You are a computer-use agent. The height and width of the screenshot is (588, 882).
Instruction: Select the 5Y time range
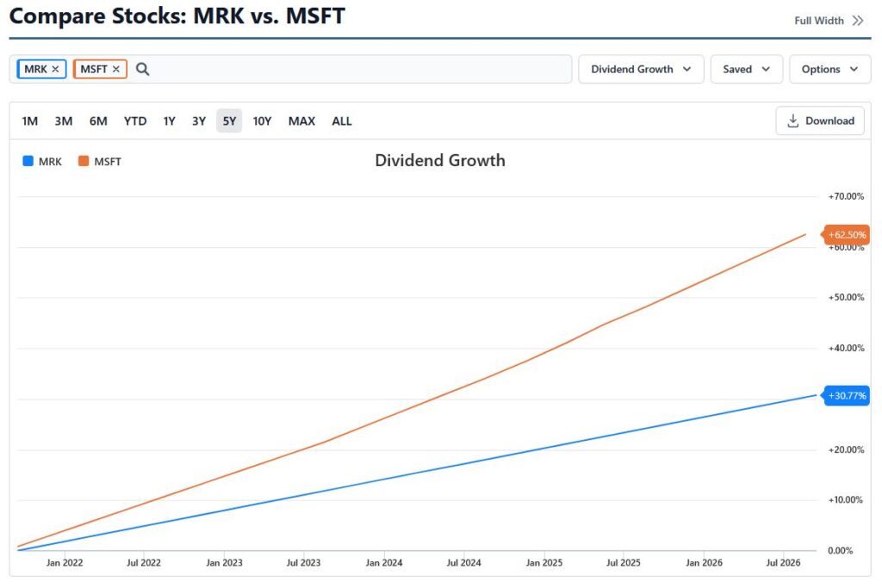click(229, 121)
